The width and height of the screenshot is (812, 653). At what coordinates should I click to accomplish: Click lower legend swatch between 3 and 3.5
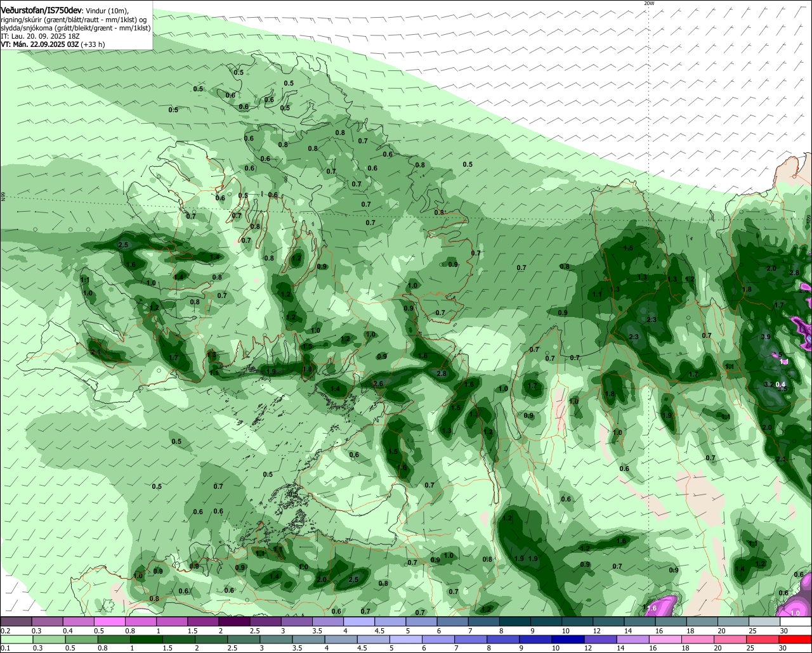pos(276,639)
